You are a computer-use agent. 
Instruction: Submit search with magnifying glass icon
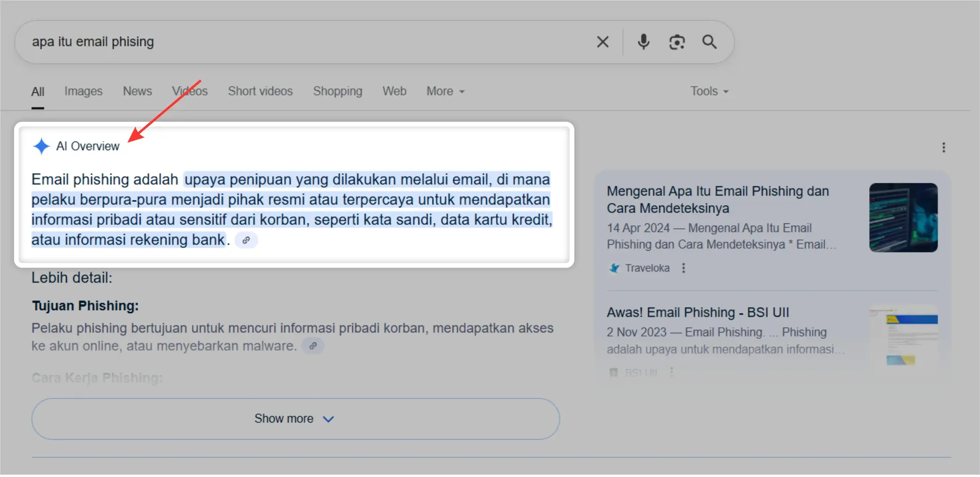709,42
